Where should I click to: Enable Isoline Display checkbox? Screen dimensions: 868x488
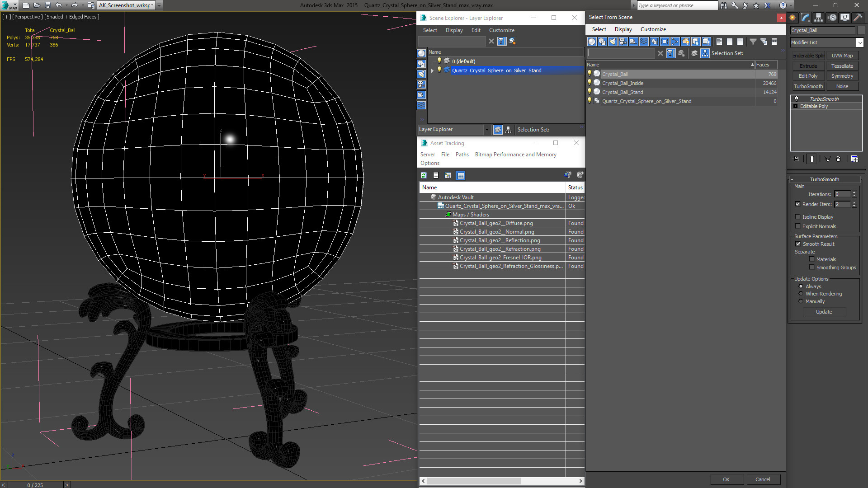click(798, 217)
